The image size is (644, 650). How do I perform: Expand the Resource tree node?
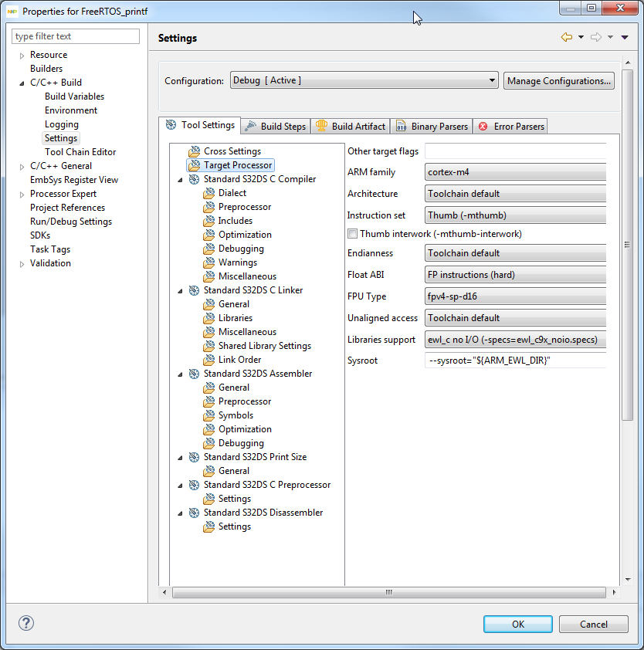pos(22,56)
